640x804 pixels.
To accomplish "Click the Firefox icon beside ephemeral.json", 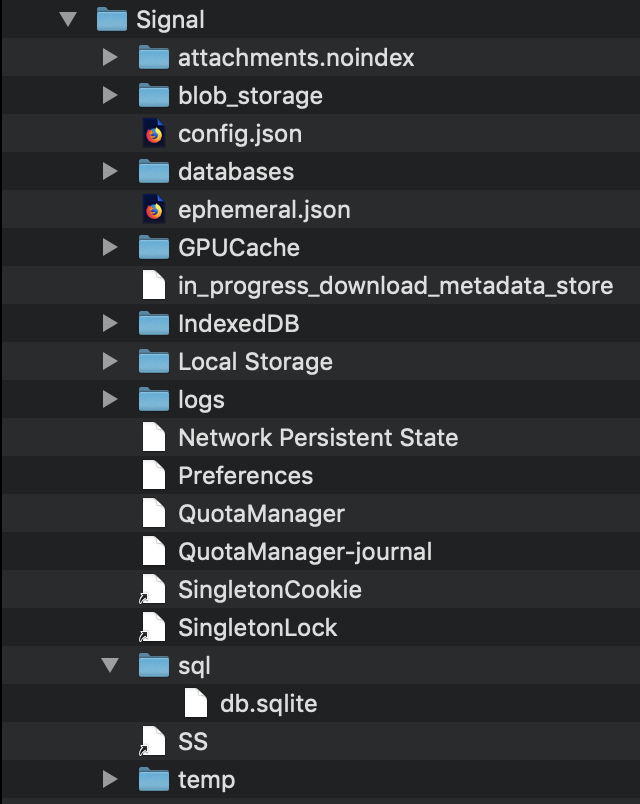I will click(x=154, y=209).
